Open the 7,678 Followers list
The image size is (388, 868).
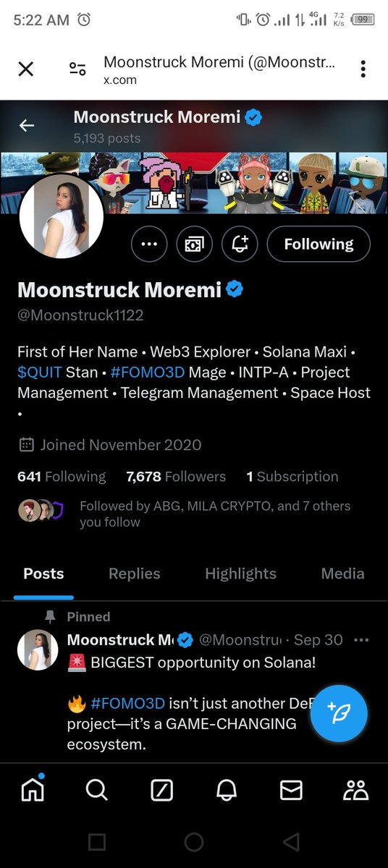[176, 477]
